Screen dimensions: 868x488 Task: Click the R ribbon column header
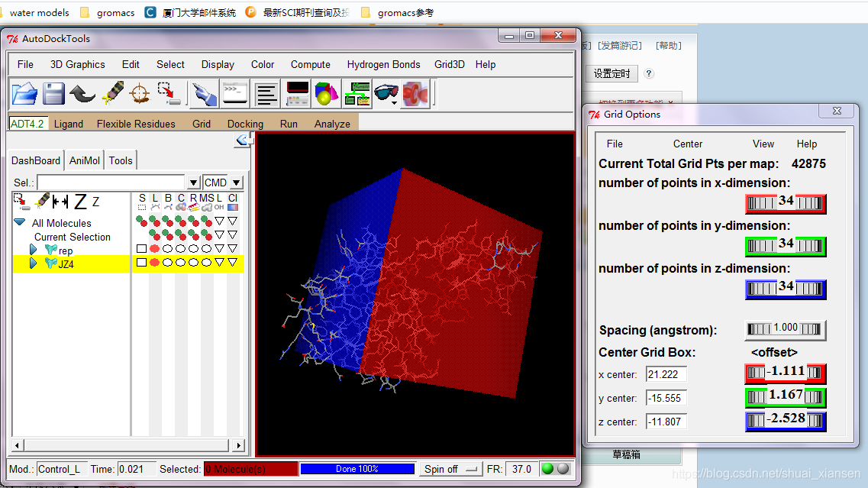[193, 202]
